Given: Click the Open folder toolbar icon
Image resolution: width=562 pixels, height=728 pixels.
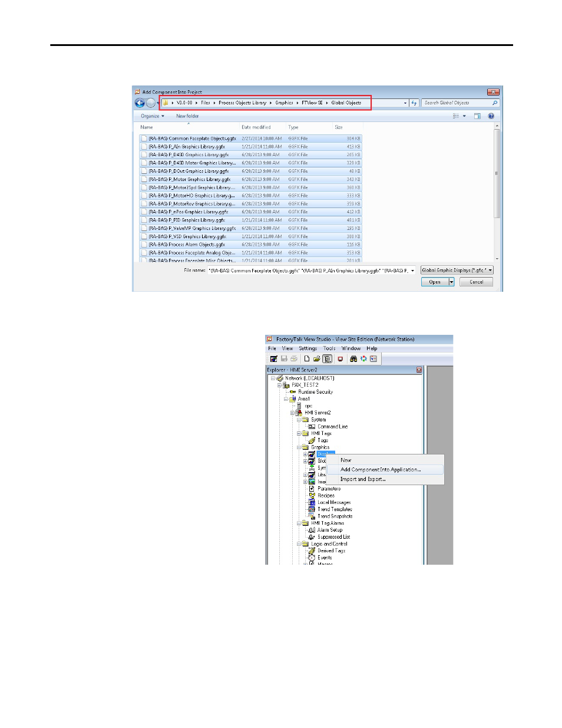Looking at the screenshot, I should [317, 359].
